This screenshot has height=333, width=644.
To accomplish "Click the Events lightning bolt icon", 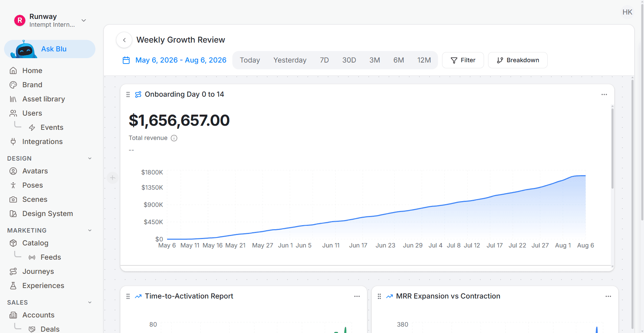I will pyautogui.click(x=32, y=127).
